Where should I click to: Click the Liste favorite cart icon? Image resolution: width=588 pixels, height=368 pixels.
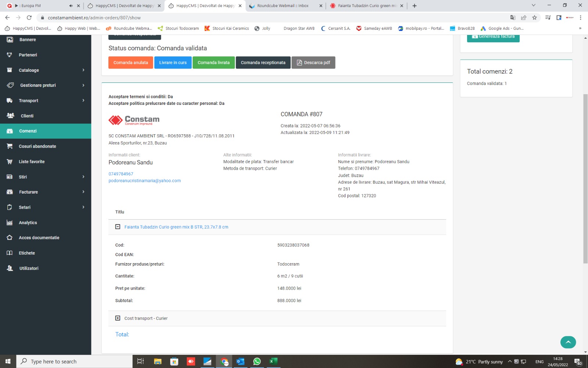pyautogui.click(x=10, y=162)
